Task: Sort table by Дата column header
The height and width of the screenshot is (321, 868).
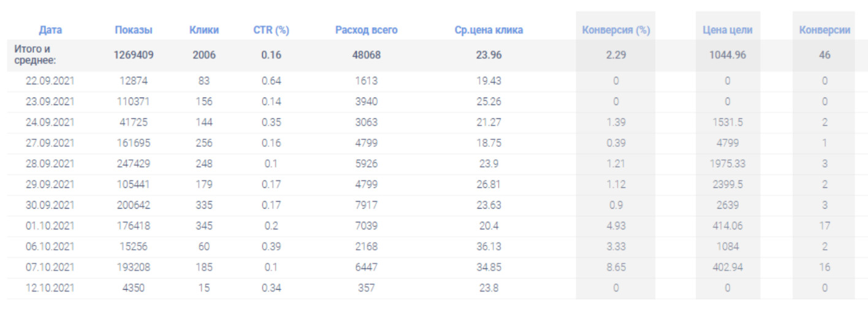Action: (x=50, y=30)
